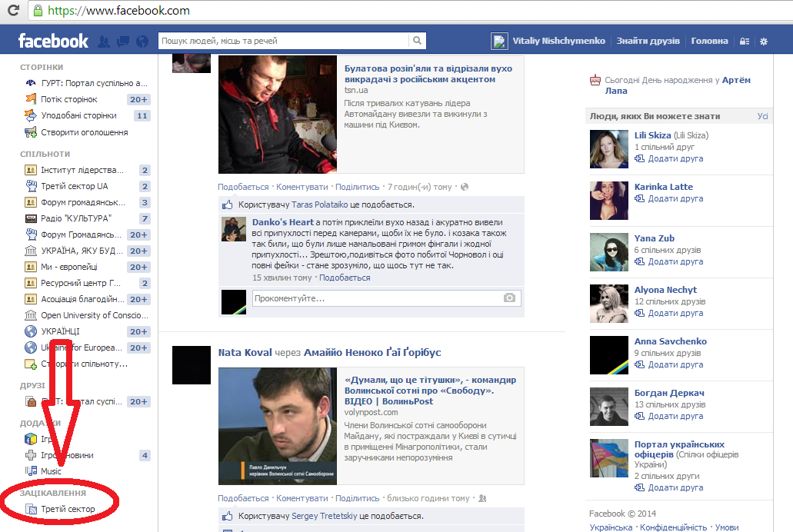Viewport: 793px width, 532px height.
Task: Open Vitaliy Nishchymenko's profile avatar icon
Action: (x=499, y=41)
